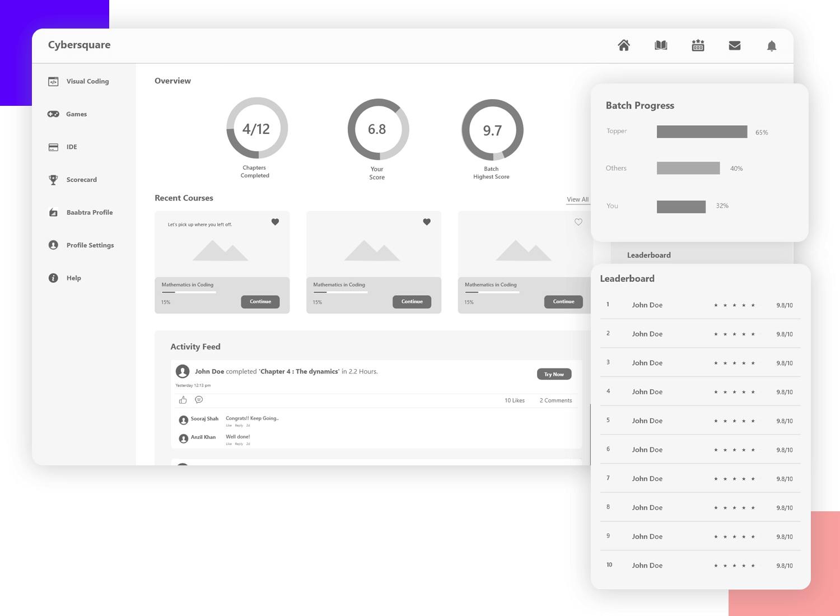Open the Games section from sidebar

pyautogui.click(x=53, y=114)
